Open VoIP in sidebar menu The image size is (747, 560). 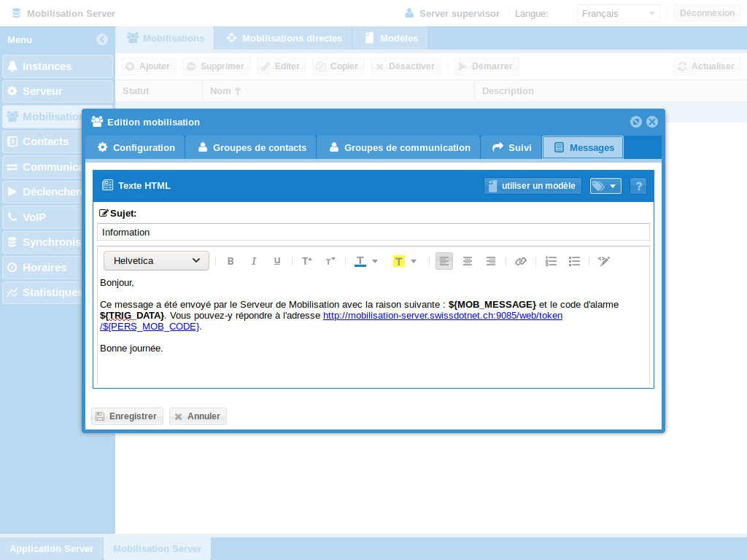(42, 217)
